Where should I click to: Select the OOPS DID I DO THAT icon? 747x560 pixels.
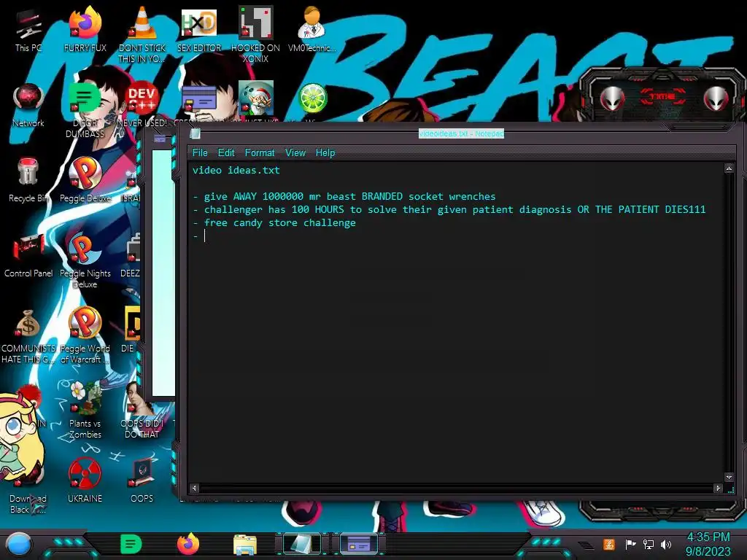[x=142, y=411]
